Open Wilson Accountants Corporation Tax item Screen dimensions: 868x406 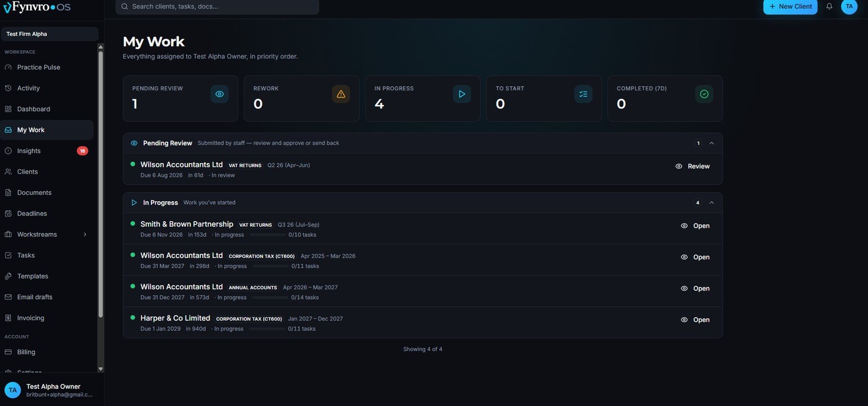[695, 257]
